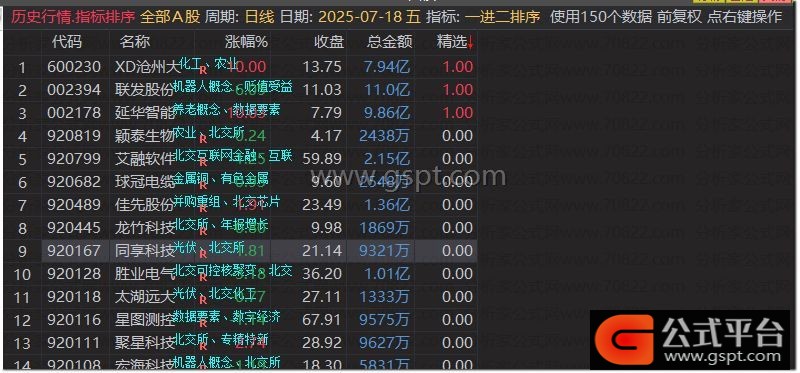This screenshot has height=373, width=800.
Task: Select the 球冠电缆 row
Action: [240, 182]
